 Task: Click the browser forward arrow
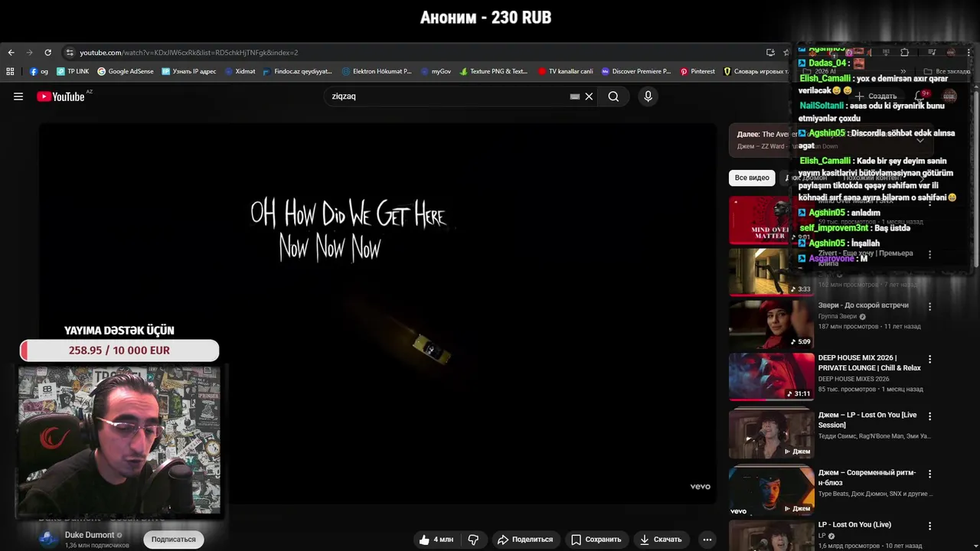point(29,53)
